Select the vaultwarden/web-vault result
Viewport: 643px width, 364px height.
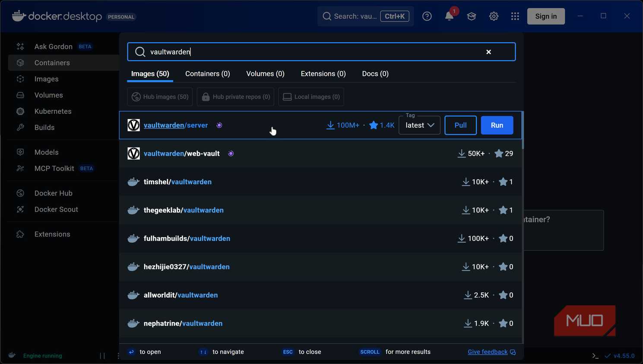click(x=320, y=154)
